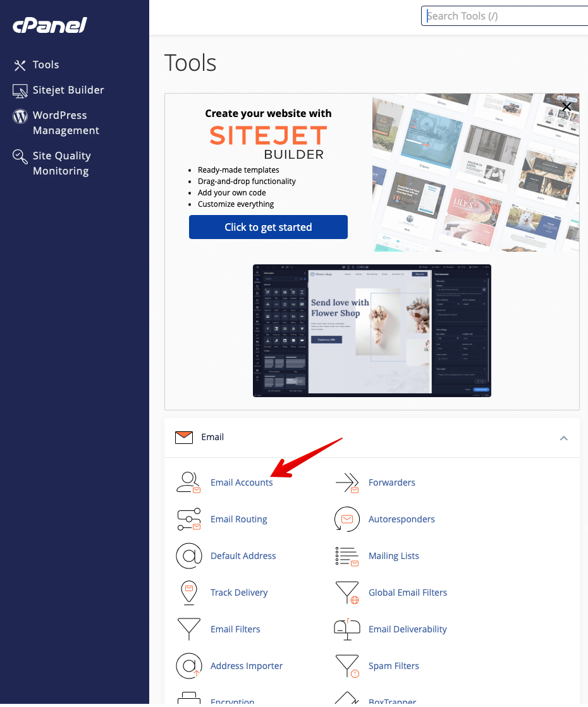Click the cPanel logo

49,25
